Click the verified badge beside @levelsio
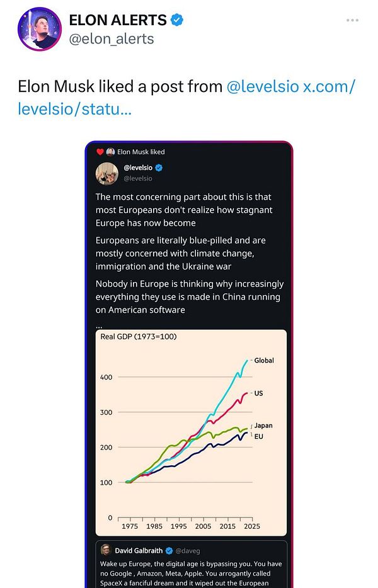The height and width of the screenshot is (588, 378). [159, 168]
